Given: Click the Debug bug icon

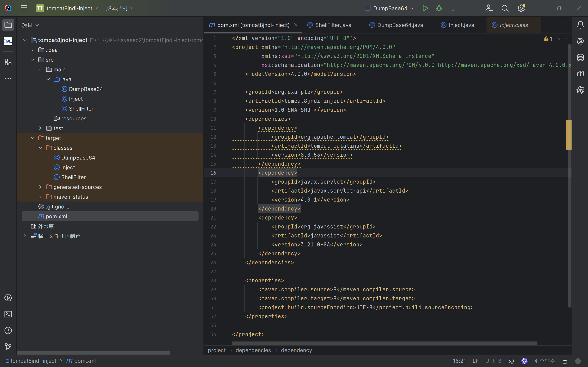Looking at the screenshot, I should [x=439, y=8].
